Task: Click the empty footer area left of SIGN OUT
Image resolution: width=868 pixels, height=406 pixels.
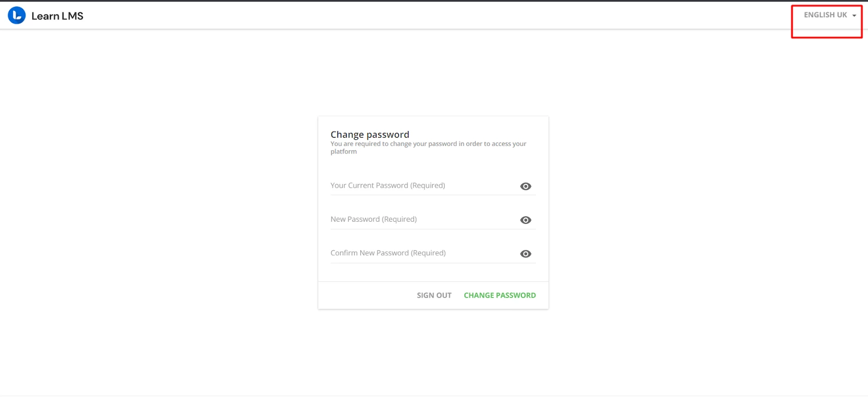Action: pyautogui.click(x=363, y=295)
